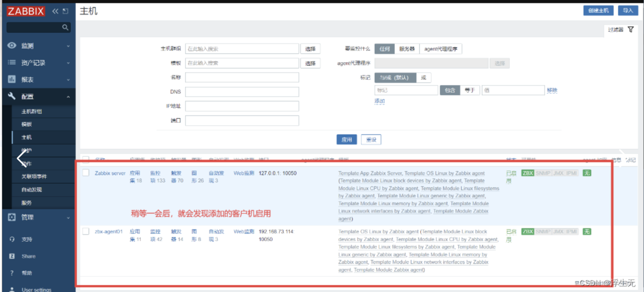Image resolution: width=644 pixels, height=292 pixels.
Task: Click the Z icon for Share
Action: (x=12, y=256)
